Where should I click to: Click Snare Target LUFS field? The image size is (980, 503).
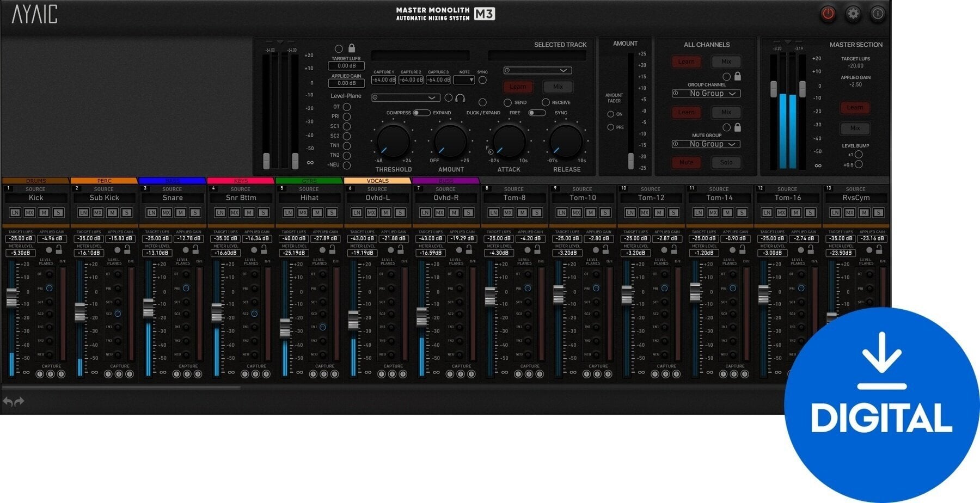[157, 238]
